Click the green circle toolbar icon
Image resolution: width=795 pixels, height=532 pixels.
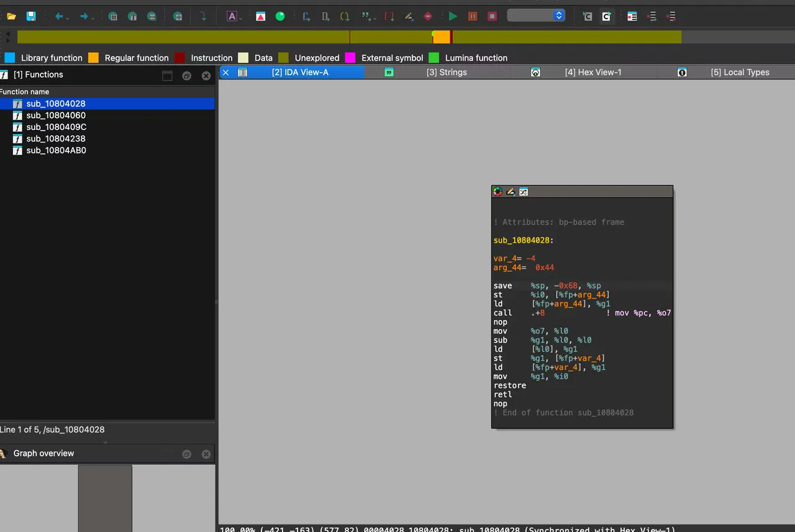280,16
